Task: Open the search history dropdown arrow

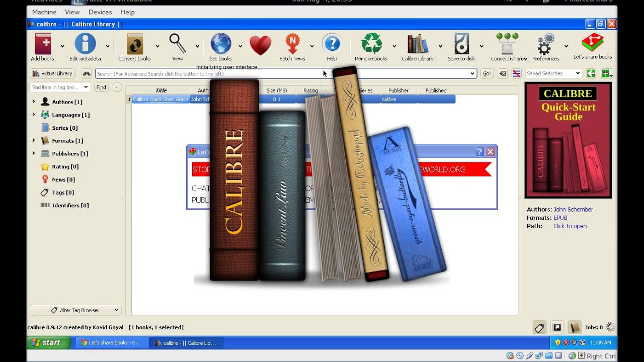Action: click(x=472, y=73)
